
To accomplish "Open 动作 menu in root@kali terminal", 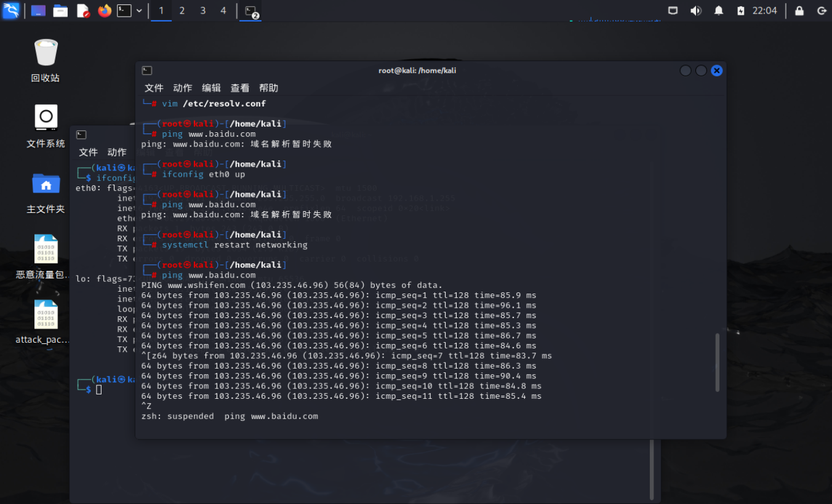I will (183, 88).
